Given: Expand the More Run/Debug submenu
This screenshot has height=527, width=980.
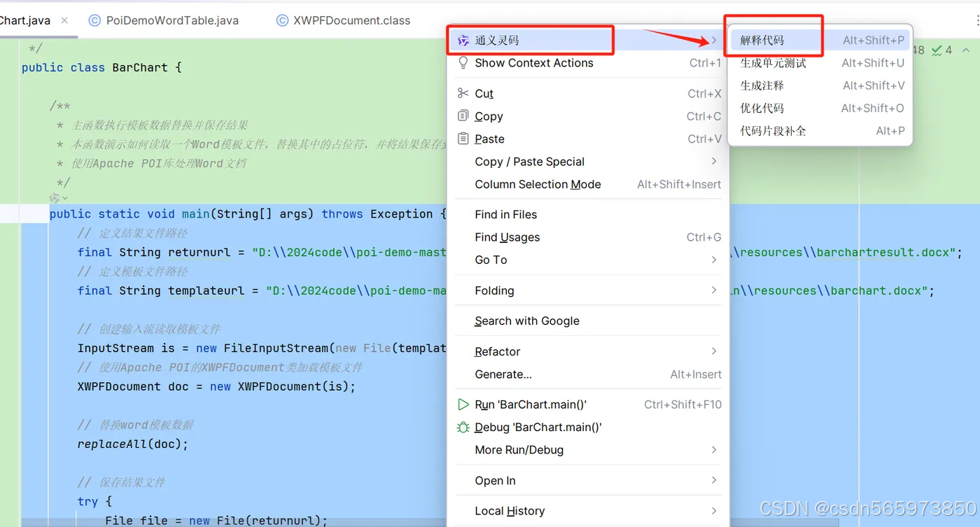Looking at the screenshot, I should tap(588, 450).
